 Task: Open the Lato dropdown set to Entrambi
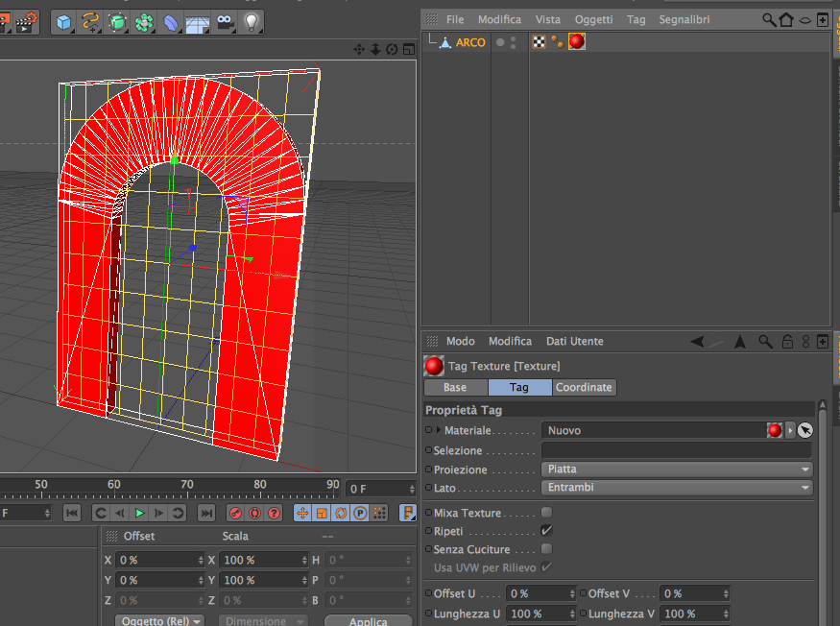[677, 488]
